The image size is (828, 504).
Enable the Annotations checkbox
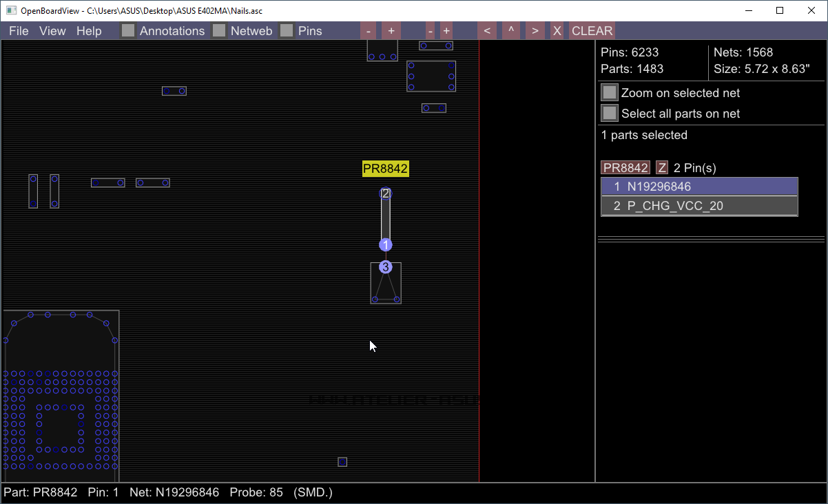point(128,31)
